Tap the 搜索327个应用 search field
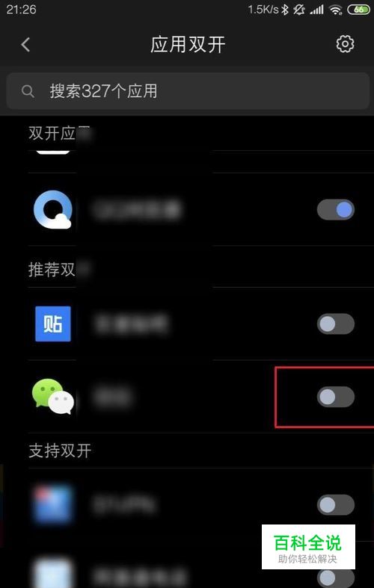Image resolution: width=374 pixels, height=588 pixels. coord(188,91)
